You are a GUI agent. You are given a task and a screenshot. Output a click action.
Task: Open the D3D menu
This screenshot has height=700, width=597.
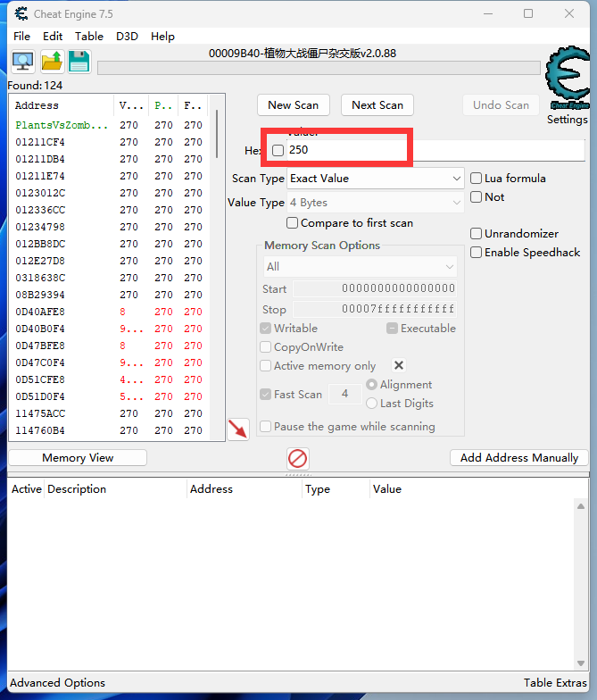point(127,37)
